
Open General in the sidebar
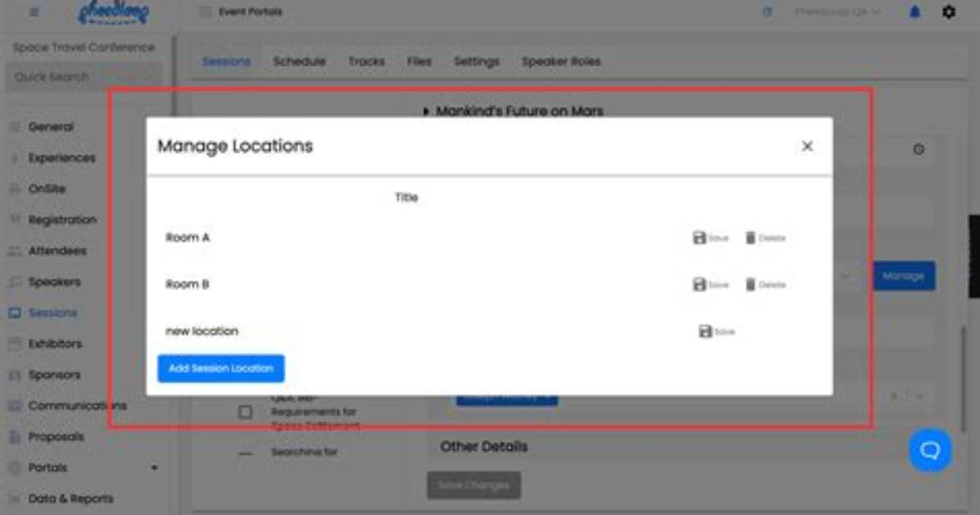[x=51, y=127]
